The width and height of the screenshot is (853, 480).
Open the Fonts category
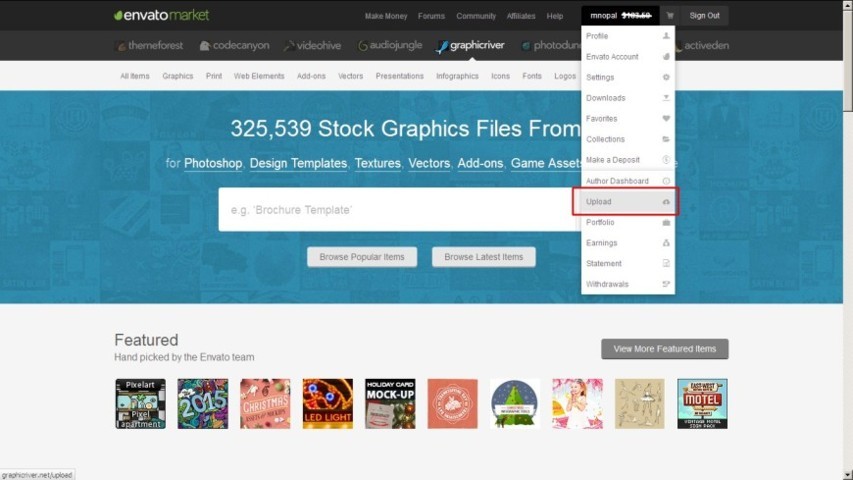[531, 76]
